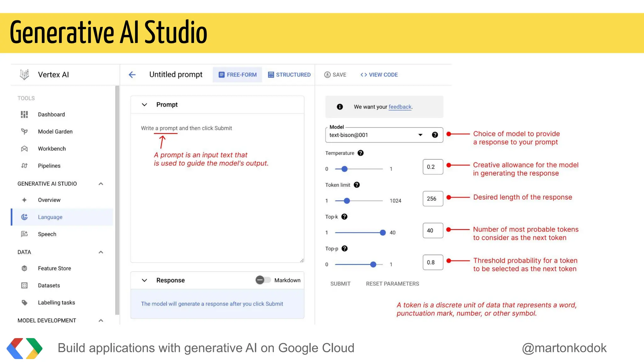Click the Top-k slider handle
Viewport: 644px width, 362px height.
[x=383, y=233]
